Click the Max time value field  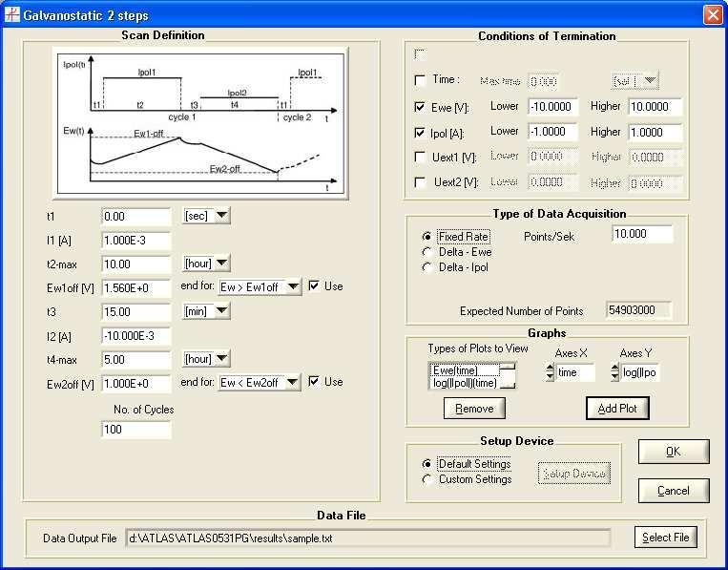(x=543, y=82)
